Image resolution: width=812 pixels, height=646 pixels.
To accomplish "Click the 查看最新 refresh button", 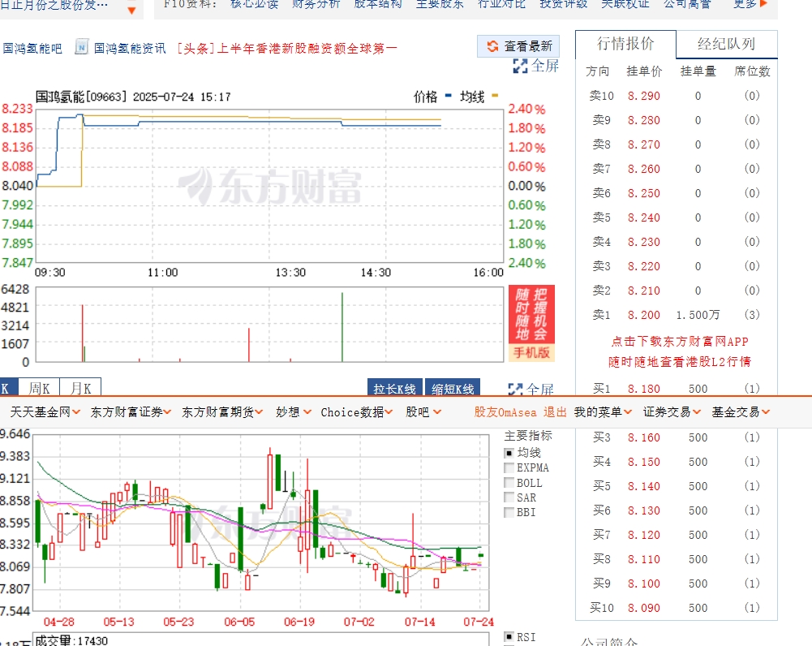I will pyautogui.click(x=518, y=46).
